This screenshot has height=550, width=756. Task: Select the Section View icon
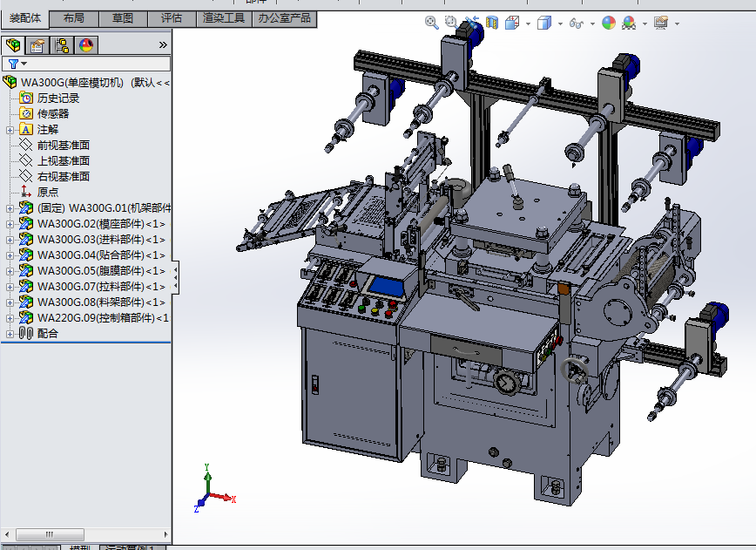click(x=492, y=23)
